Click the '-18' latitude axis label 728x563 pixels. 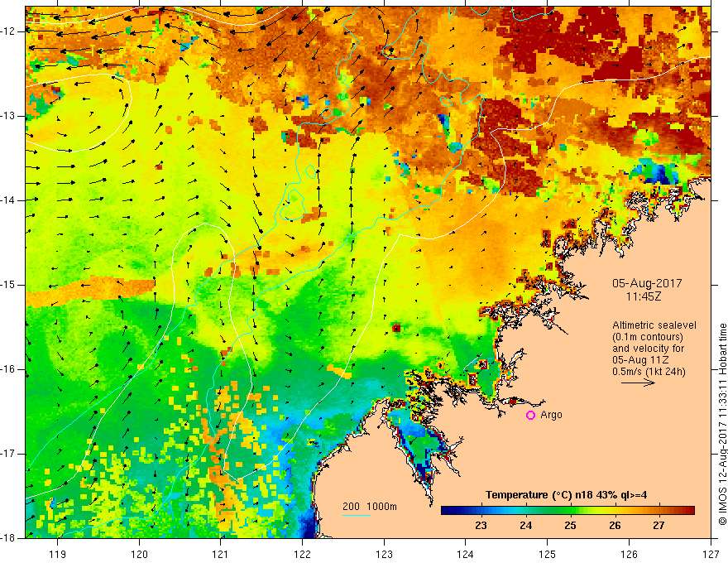click(x=9, y=538)
